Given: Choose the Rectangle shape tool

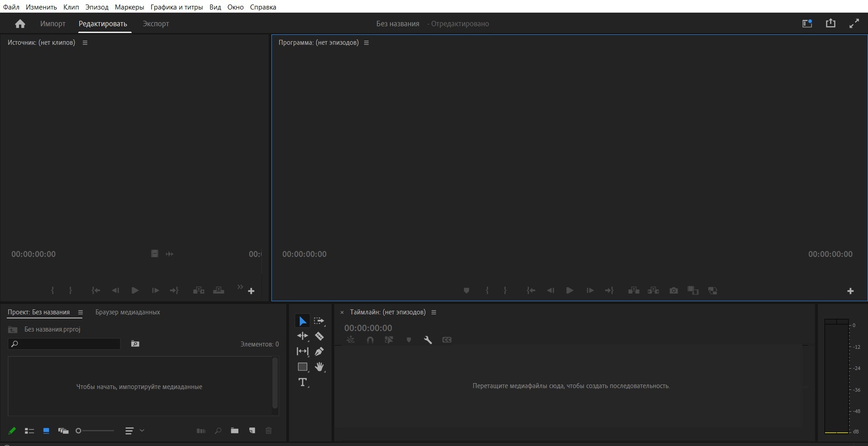Looking at the screenshot, I should point(303,367).
